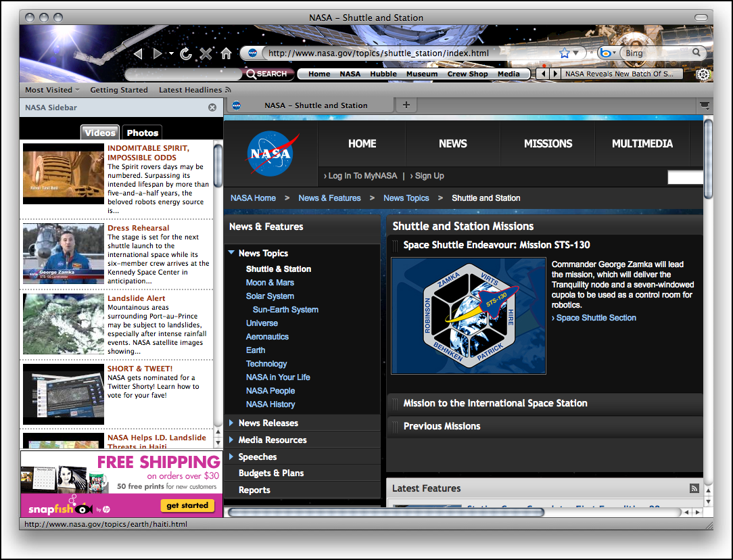Open NASA in the NASA toolbar
Image resolution: width=733 pixels, height=560 pixels.
[x=350, y=74]
